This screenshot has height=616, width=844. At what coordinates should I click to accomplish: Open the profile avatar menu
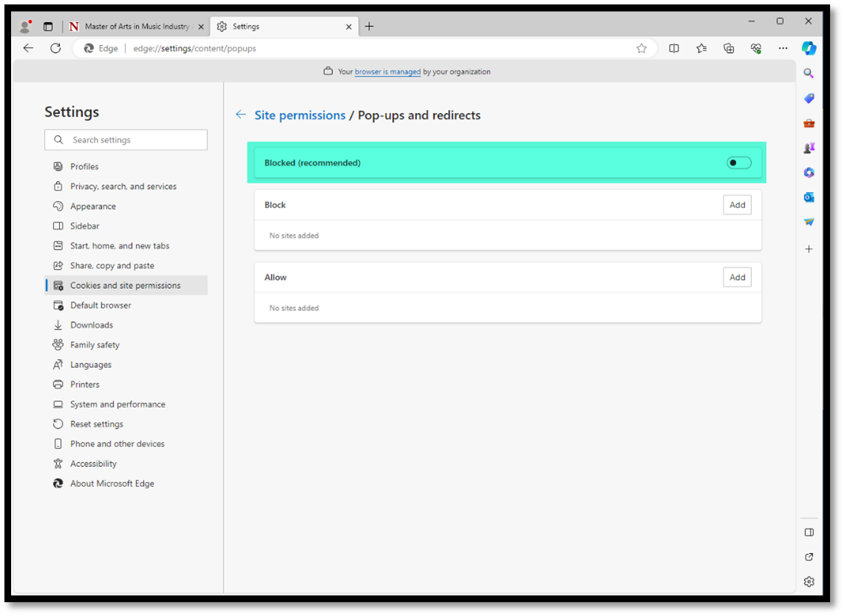tap(26, 27)
